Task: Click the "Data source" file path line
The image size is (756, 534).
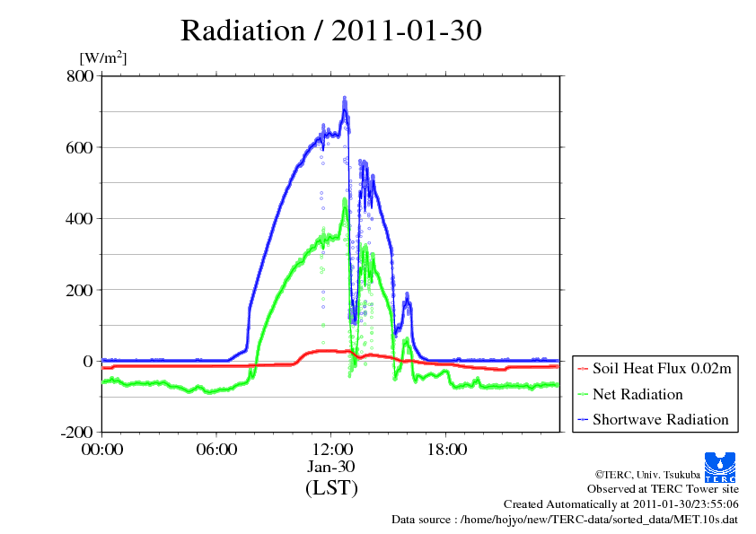Action: tap(565, 520)
